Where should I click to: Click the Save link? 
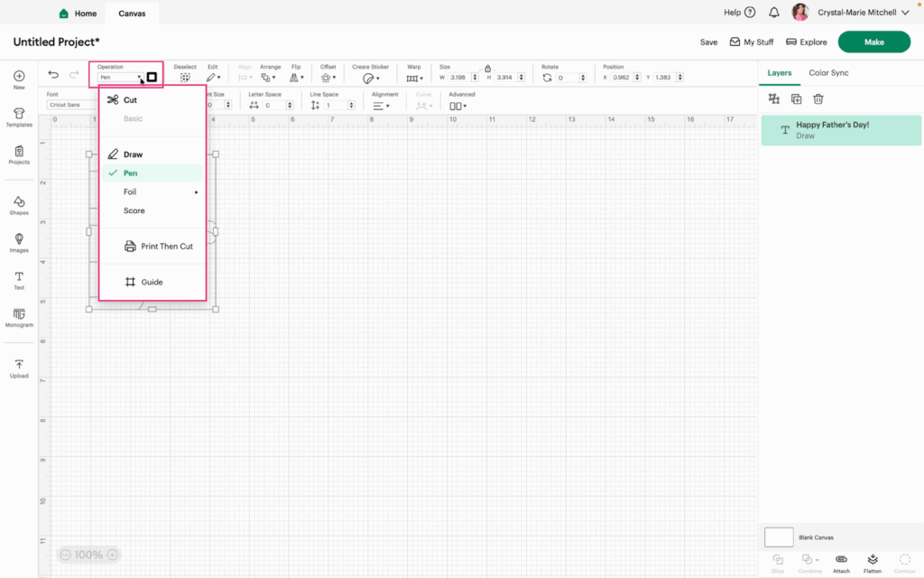point(708,42)
